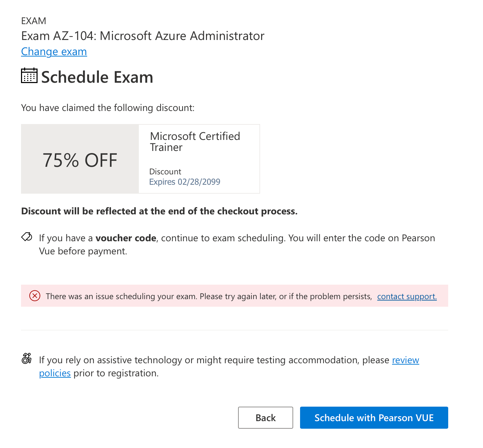
Task: Click the Microsoft Certified Trainer discount title
Action: tap(195, 142)
